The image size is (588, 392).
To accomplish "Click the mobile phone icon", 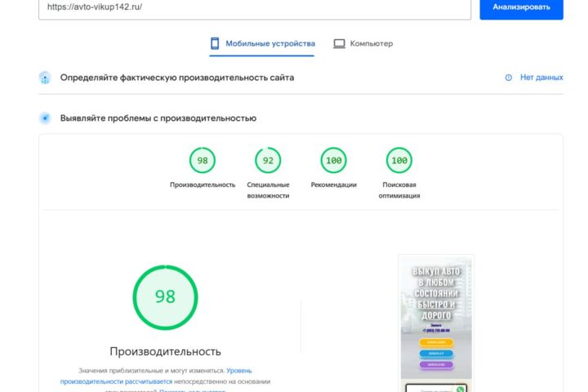I will coord(215,43).
